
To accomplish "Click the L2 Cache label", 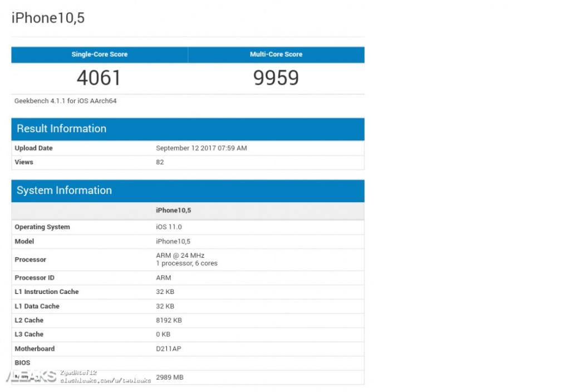I will [29, 320].
